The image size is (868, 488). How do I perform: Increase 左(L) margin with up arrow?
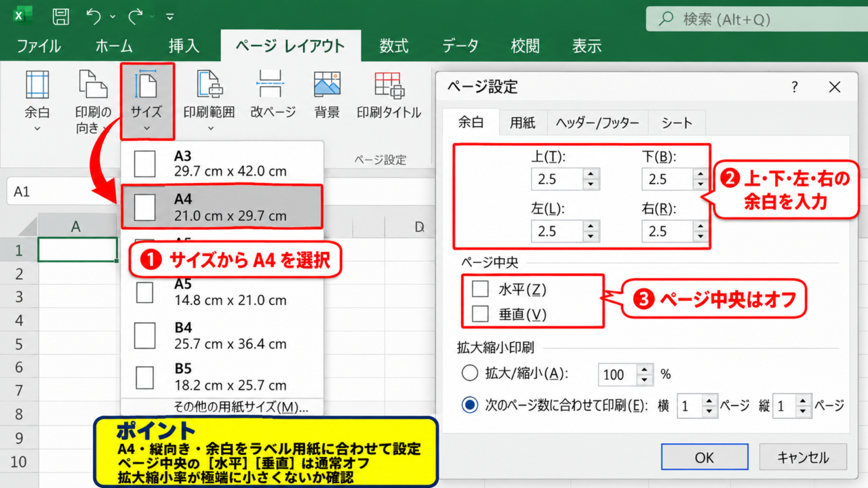[x=591, y=226]
